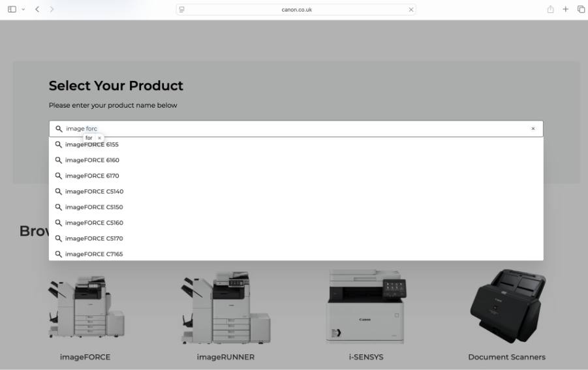Go back using the back arrow
The height and width of the screenshot is (370, 588).
(x=37, y=10)
